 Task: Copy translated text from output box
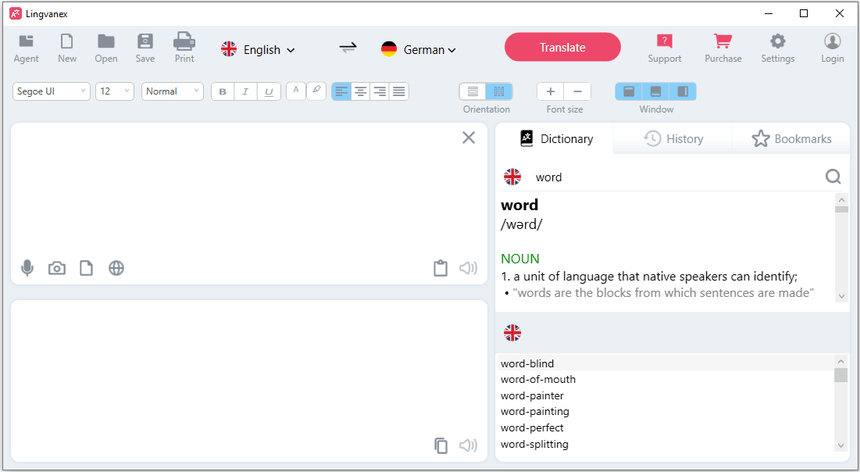[x=441, y=445]
